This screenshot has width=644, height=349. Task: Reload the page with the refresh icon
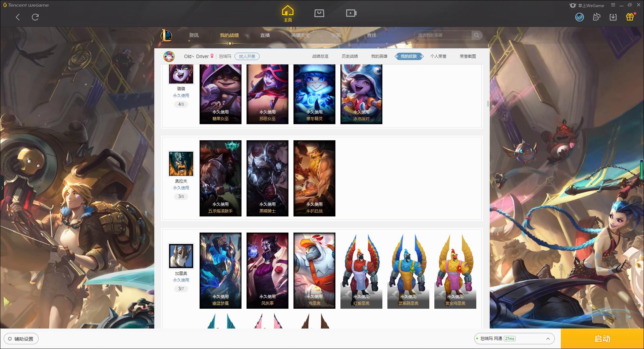click(35, 17)
